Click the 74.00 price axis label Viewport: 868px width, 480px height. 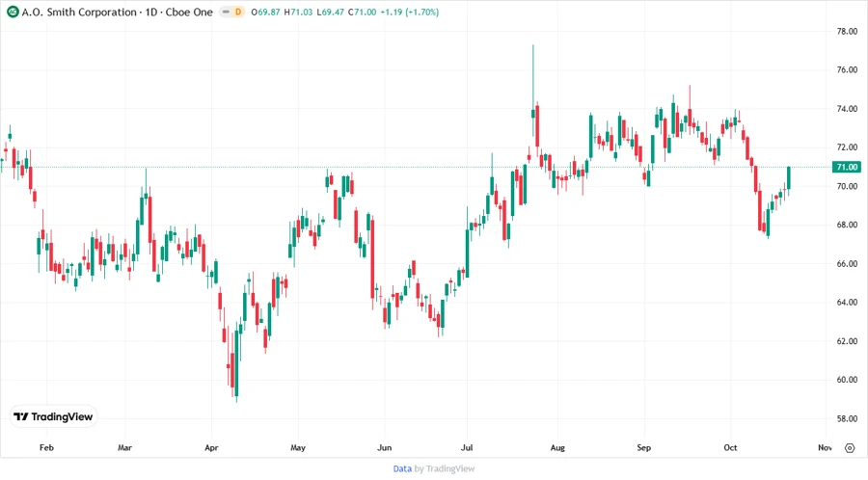click(x=847, y=109)
